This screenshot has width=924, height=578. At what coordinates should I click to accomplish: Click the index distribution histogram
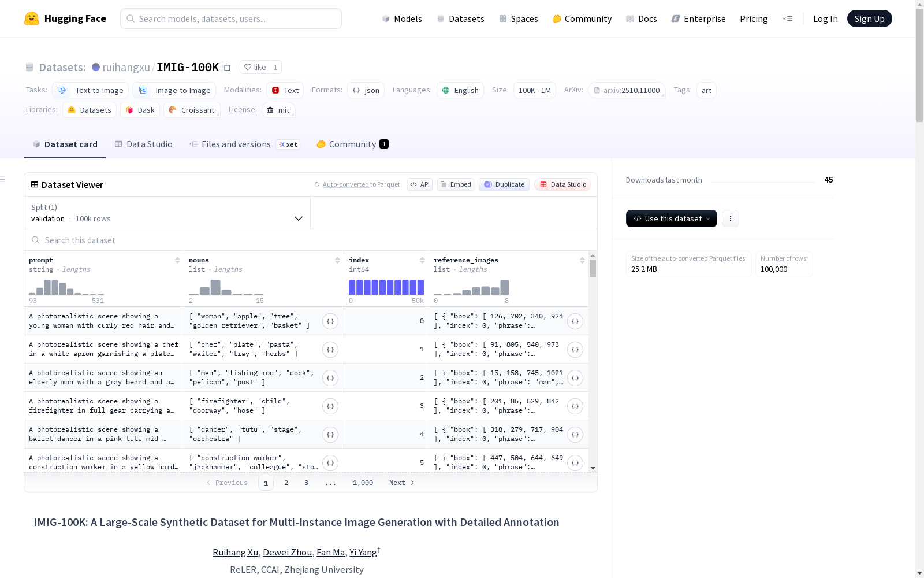tap(386, 287)
